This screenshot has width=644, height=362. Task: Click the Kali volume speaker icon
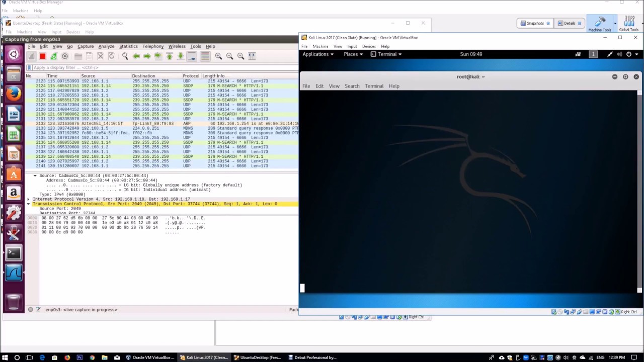[x=619, y=54]
